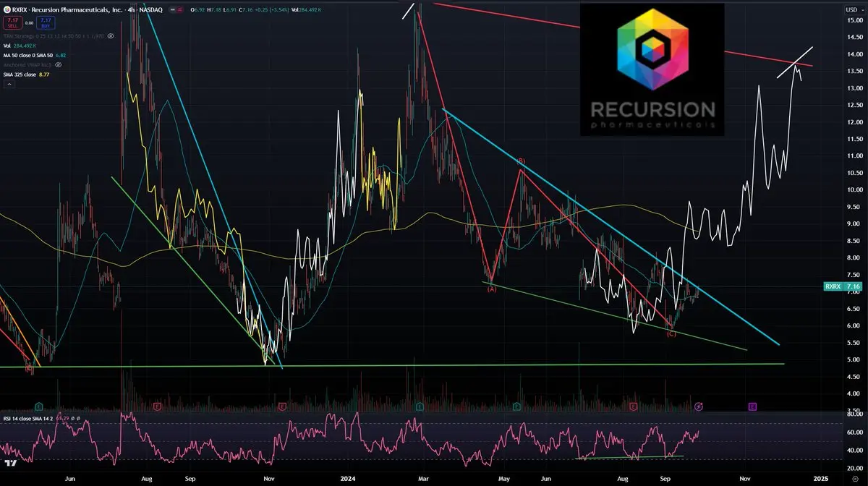The image size is (868, 486).
Task: Click the purple earnings E marker in November
Action: click(x=753, y=407)
